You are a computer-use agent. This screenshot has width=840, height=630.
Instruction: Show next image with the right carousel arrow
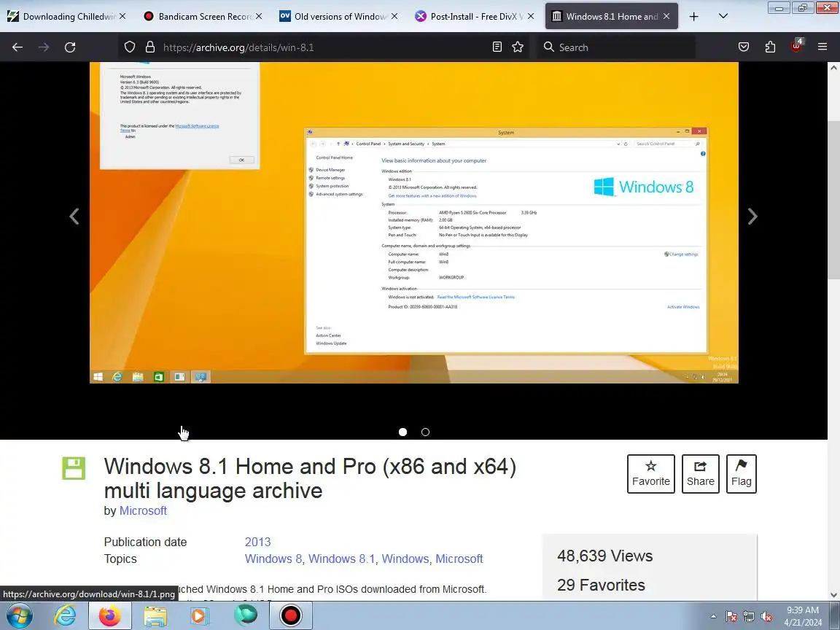[x=752, y=217]
